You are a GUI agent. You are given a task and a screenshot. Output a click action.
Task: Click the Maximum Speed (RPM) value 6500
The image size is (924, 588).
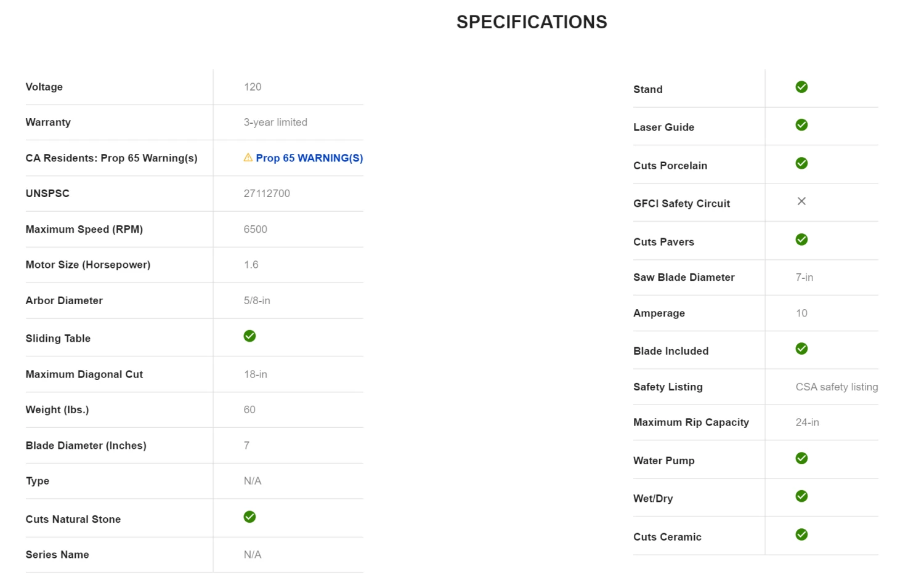(x=255, y=230)
